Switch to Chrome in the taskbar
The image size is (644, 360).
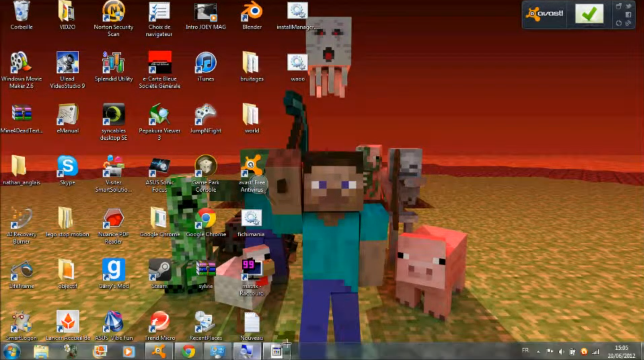point(189,351)
